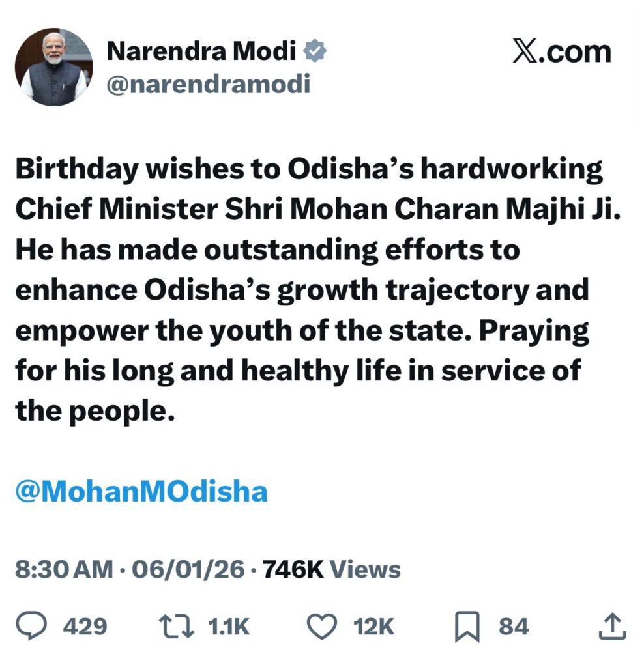The width and height of the screenshot is (644, 667).
Task: Open the @narendramodi handle
Action: tap(209, 83)
